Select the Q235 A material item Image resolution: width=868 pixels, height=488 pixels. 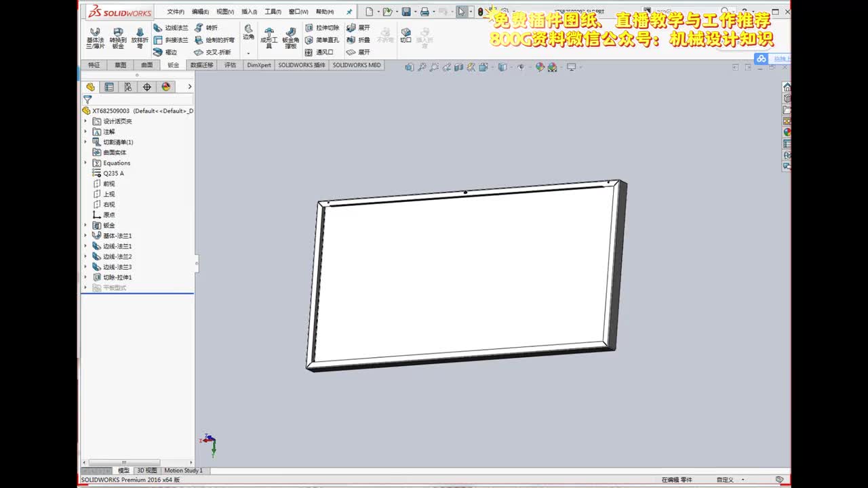pyautogui.click(x=108, y=174)
